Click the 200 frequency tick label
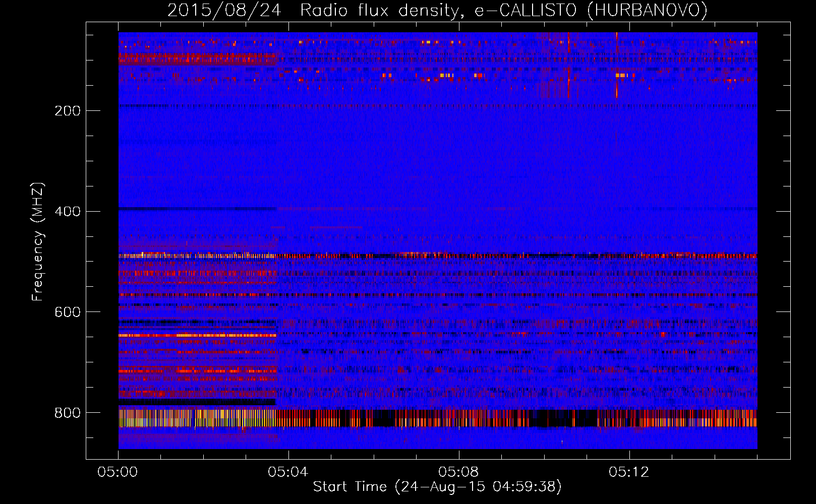This screenshot has width=816, height=504. pyautogui.click(x=68, y=111)
